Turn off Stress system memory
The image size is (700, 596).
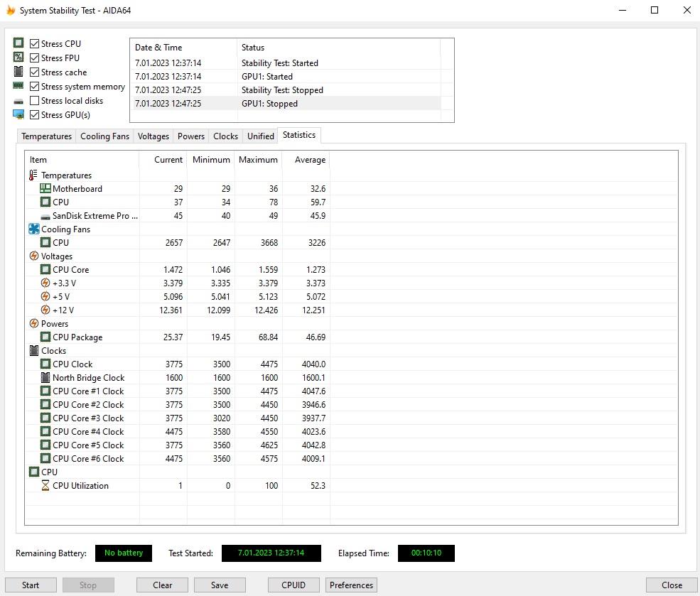34,87
